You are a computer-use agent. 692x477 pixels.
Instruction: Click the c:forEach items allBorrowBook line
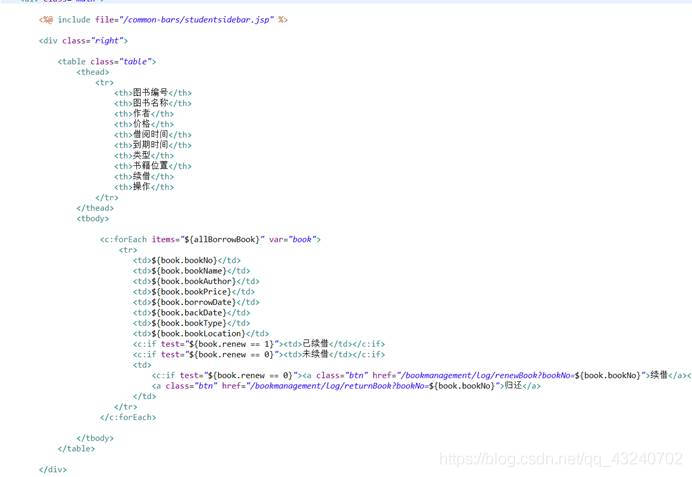(210, 240)
